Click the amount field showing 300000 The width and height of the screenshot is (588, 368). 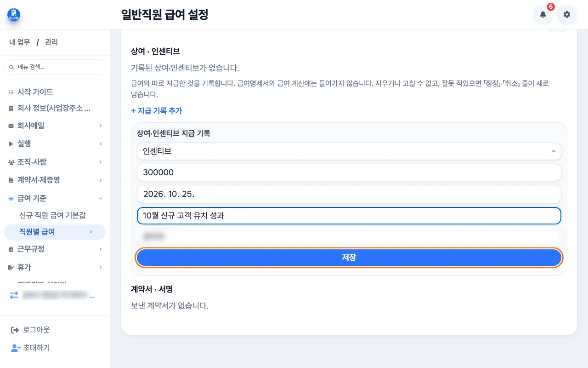click(349, 172)
